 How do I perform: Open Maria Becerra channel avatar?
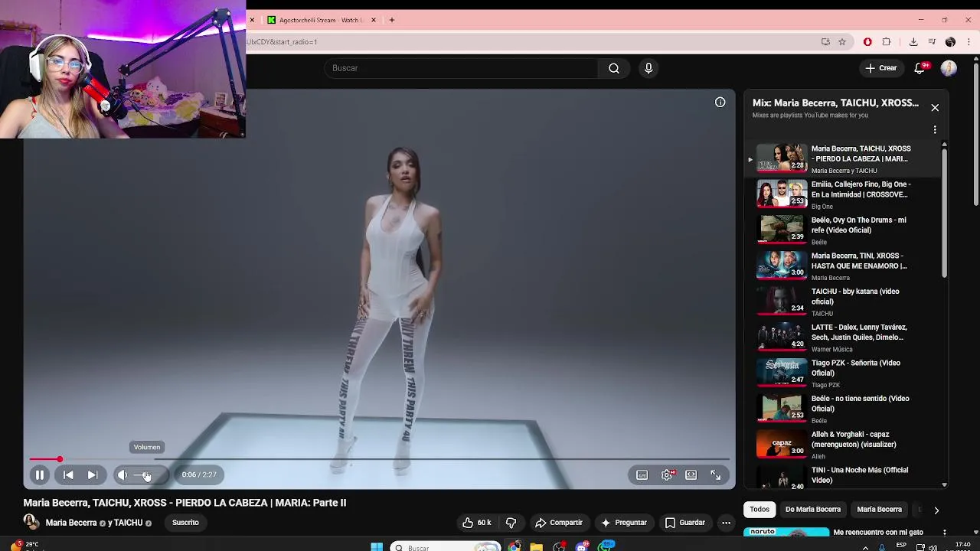click(31, 523)
